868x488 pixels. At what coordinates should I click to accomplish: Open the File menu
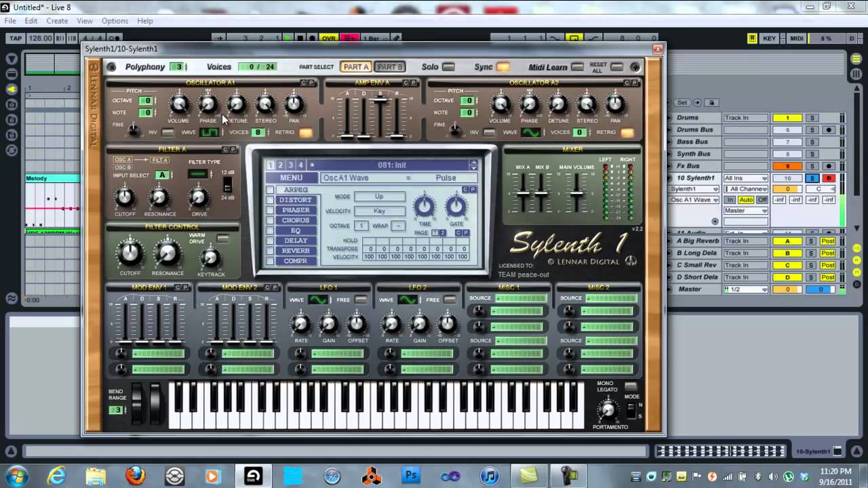pos(10,21)
